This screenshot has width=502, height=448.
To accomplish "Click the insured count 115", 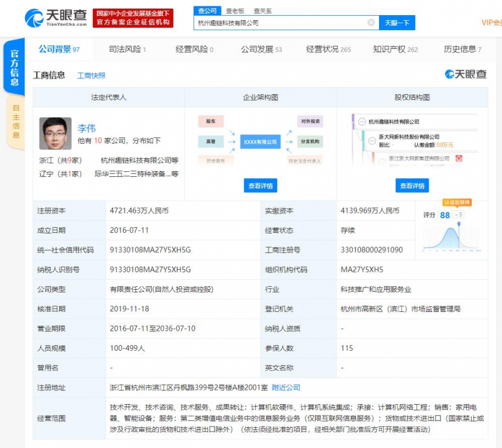I will tap(347, 348).
